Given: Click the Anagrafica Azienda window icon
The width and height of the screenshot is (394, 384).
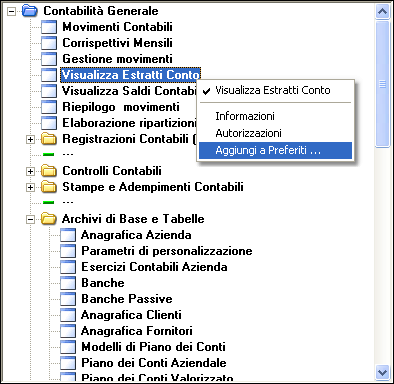Looking at the screenshot, I should click(x=68, y=235).
